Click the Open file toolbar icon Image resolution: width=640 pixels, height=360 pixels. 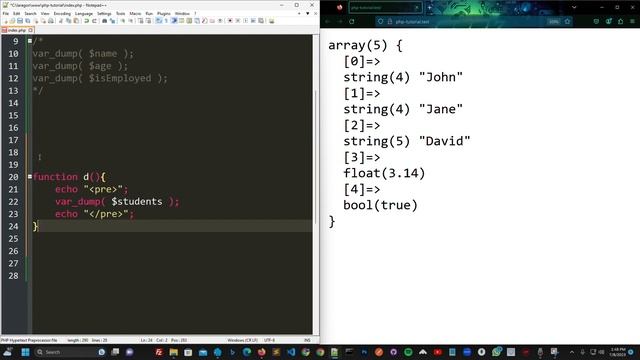pyautogui.click(x=12, y=21)
